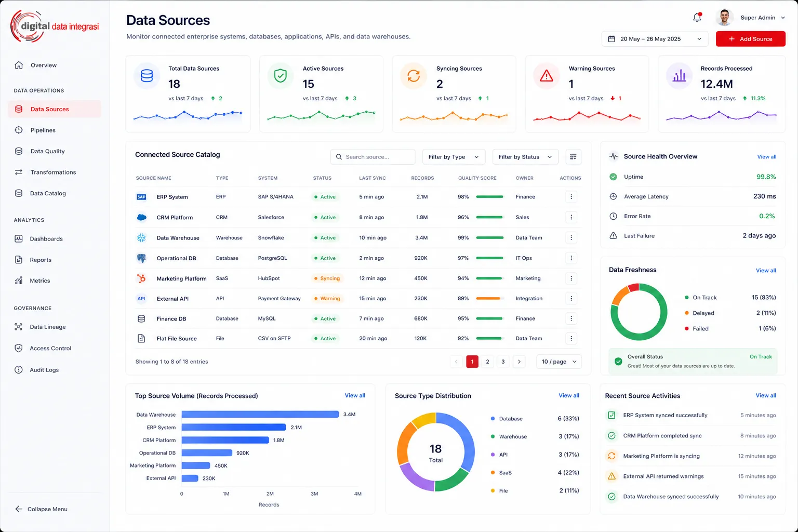This screenshot has width=798, height=532.
Task: Focus the Search source field
Action: point(373,157)
